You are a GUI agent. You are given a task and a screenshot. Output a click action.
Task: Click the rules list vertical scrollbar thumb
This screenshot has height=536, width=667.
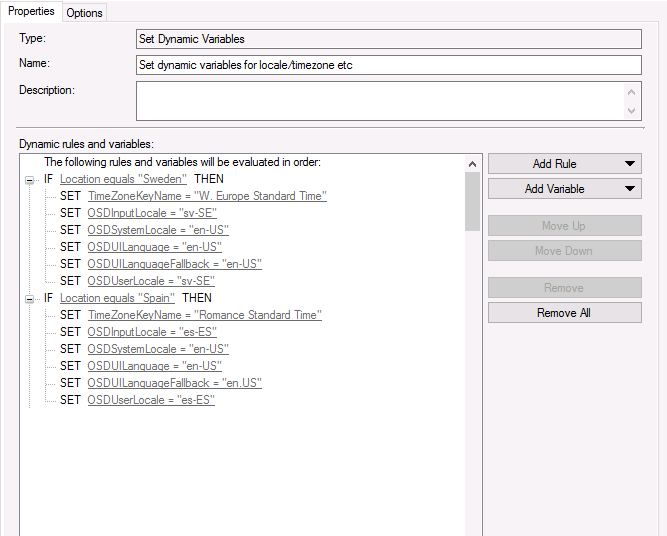(473, 202)
